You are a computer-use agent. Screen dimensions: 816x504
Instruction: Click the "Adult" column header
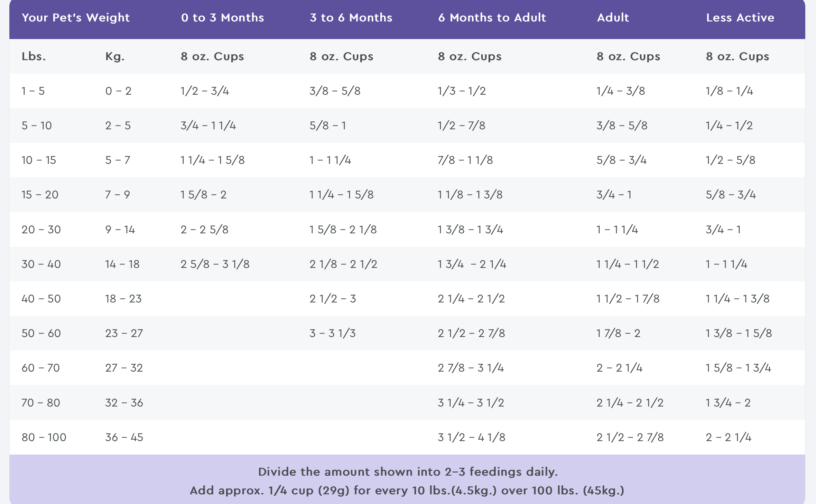(x=613, y=18)
